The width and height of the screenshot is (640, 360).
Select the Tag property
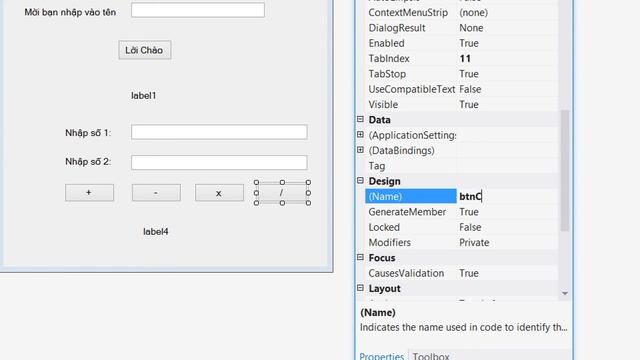[376, 166]
